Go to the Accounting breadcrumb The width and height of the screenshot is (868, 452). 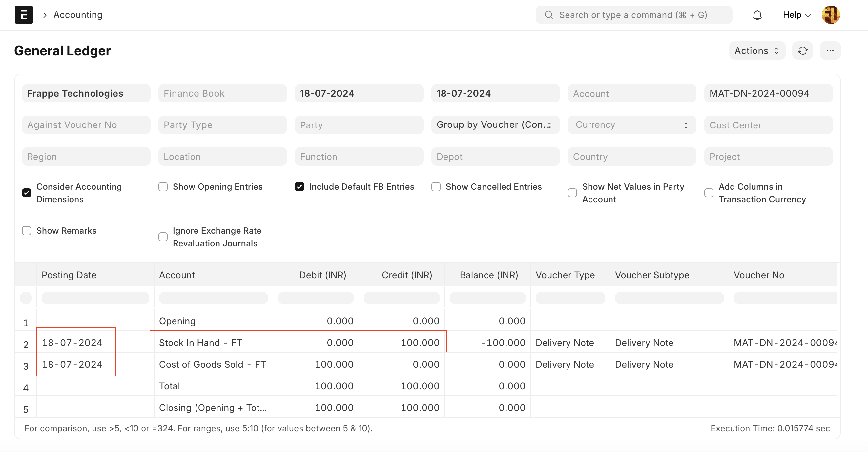pos(78,15)
